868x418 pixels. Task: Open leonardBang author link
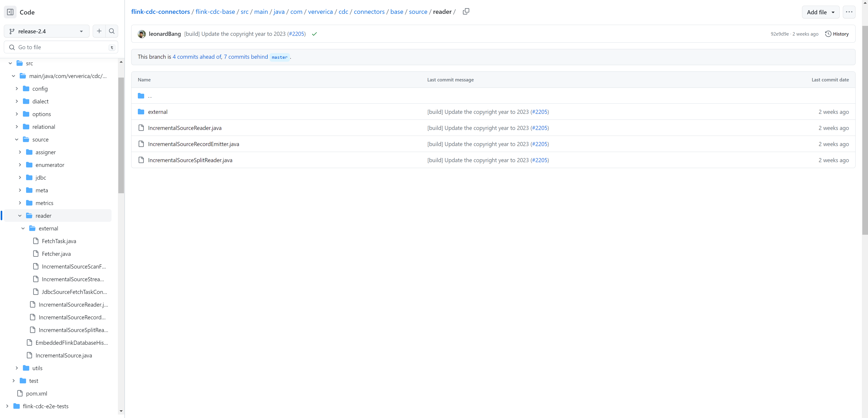(x=165, y=34)
